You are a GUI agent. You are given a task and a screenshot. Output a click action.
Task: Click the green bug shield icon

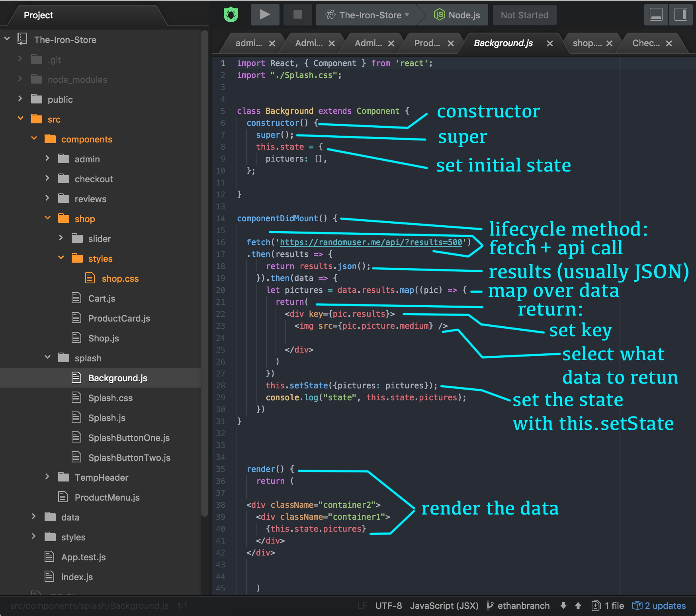(x=230, y=14)
